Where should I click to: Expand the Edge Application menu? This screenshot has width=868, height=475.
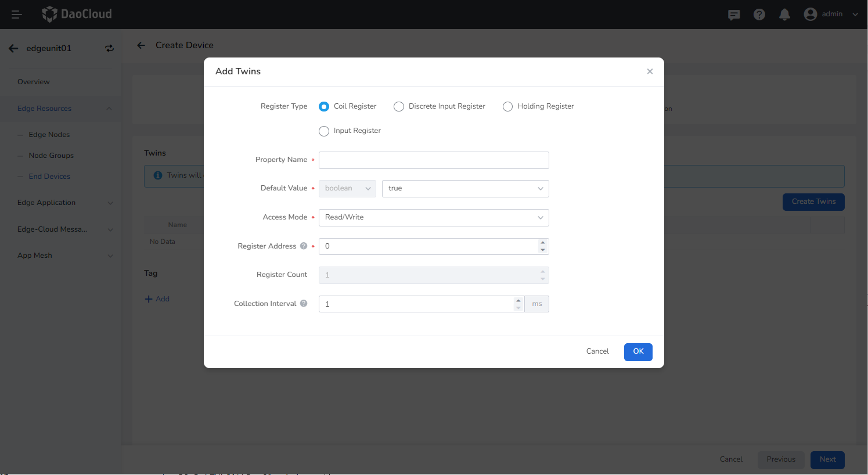click(60, 203)
